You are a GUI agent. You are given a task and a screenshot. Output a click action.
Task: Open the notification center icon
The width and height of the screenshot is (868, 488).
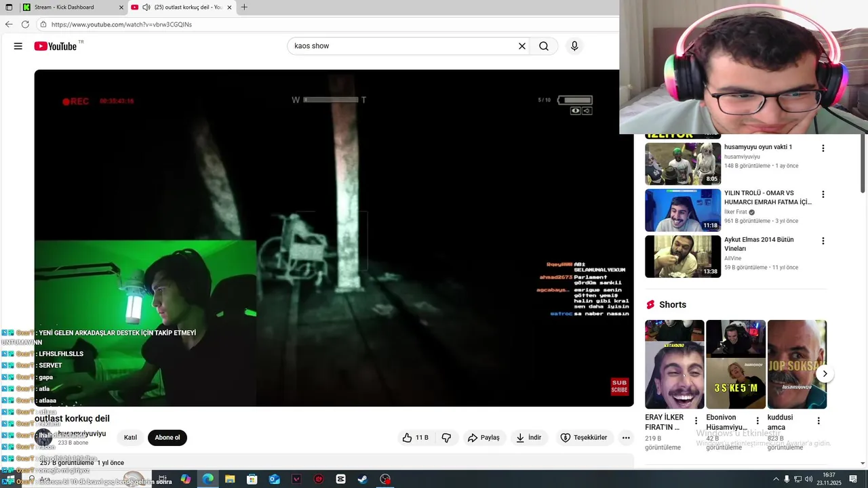(853, 479)
